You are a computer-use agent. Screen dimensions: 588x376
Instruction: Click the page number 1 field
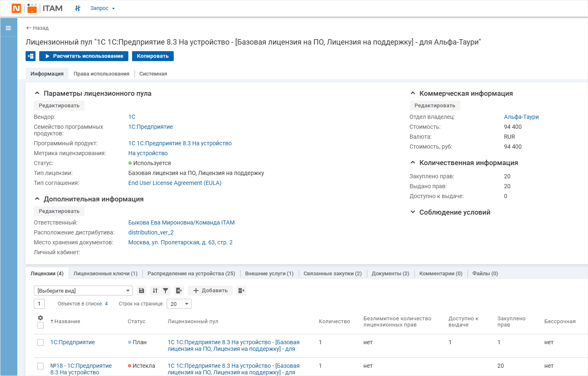pyautogui.click(x=39, y=304)
